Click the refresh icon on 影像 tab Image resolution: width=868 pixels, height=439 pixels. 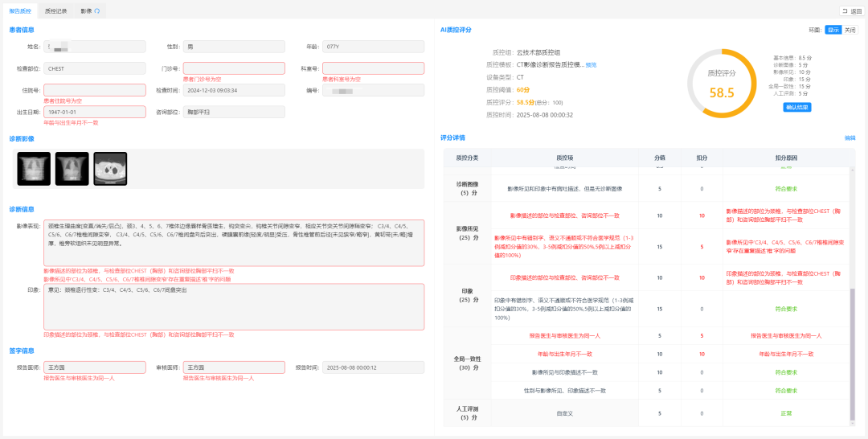97,11
